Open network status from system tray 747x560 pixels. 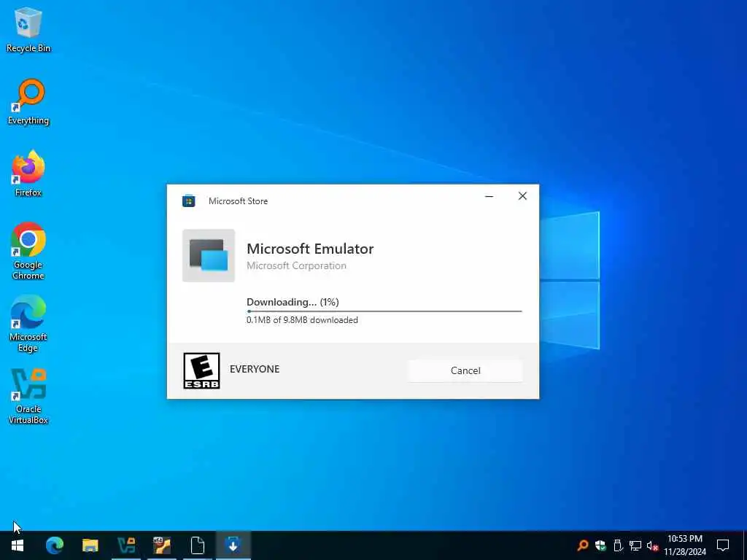(635, 545)
